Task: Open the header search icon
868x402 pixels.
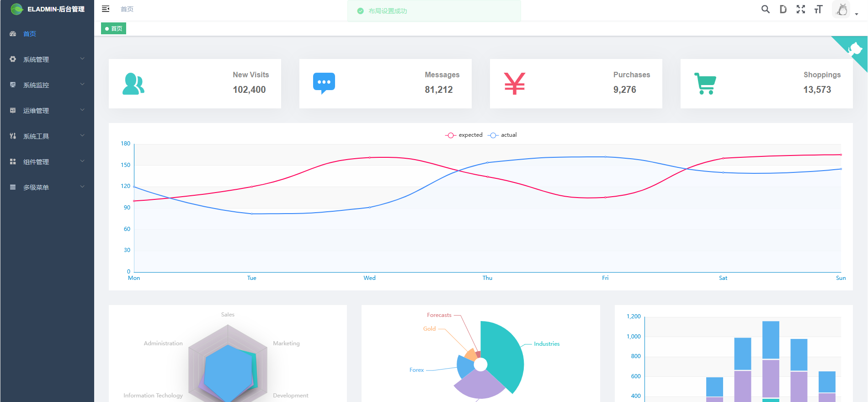Action: point(765,9)
